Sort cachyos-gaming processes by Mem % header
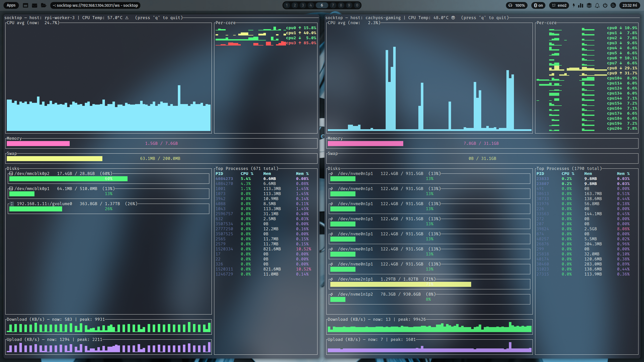The image size is (644, 362). pos(623,174)
